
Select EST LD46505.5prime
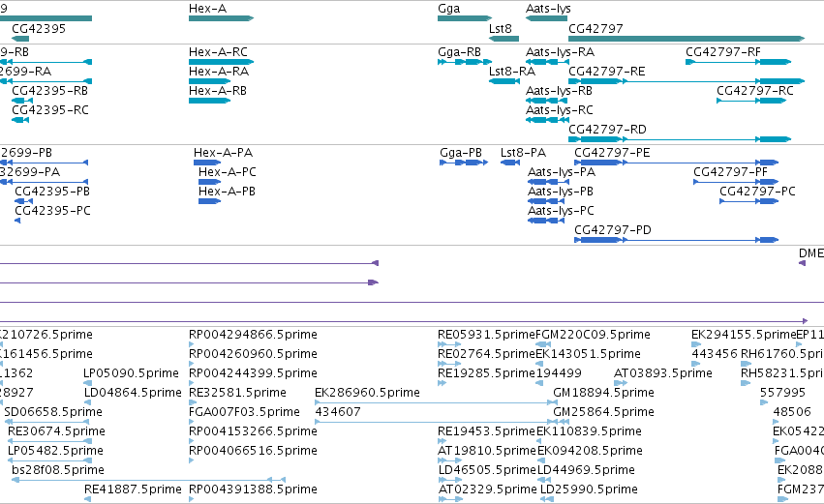click(x=487, y=470)
